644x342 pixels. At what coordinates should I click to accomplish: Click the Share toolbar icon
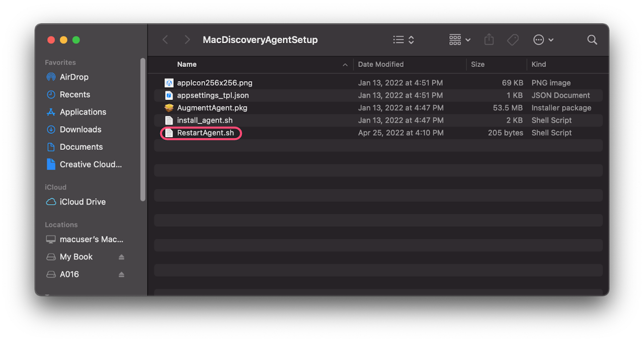(489, 40)
